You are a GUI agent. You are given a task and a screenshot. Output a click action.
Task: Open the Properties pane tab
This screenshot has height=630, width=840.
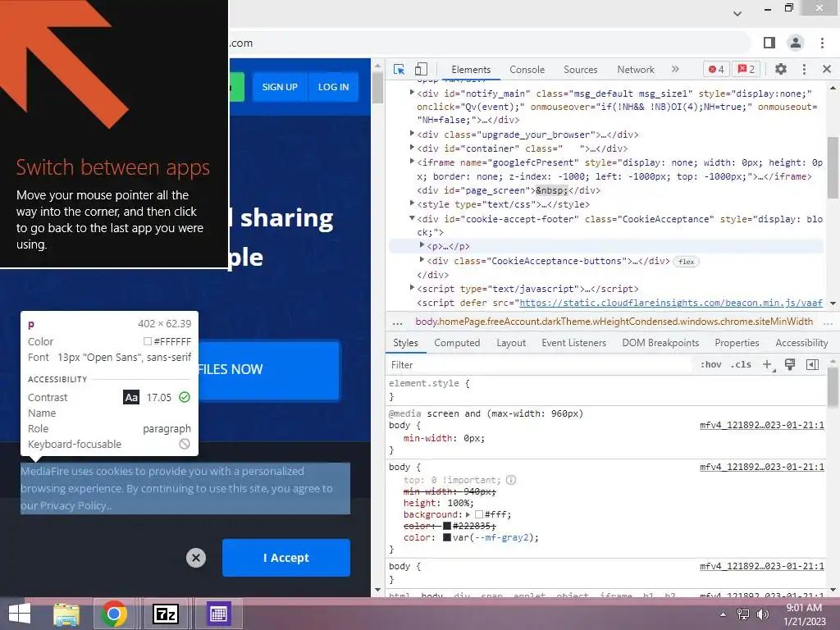(737, 343)
